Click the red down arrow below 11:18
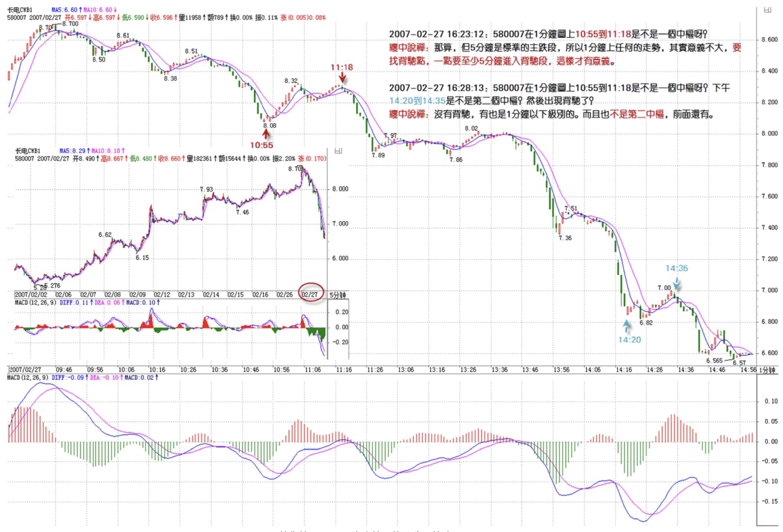783x532 pixels. [x=342, y=78]
